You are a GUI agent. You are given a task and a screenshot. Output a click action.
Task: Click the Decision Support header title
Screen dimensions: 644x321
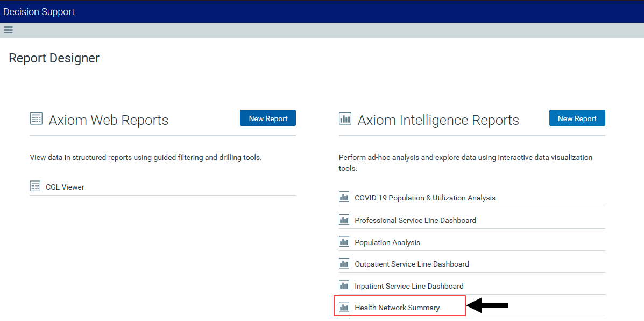(x=39, y=12)
